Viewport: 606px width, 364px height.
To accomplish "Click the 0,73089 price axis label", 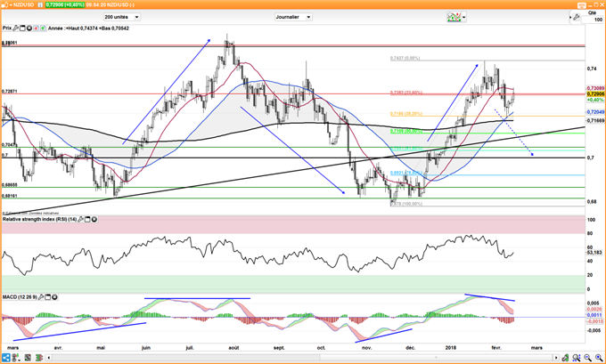I will point(595,88).
